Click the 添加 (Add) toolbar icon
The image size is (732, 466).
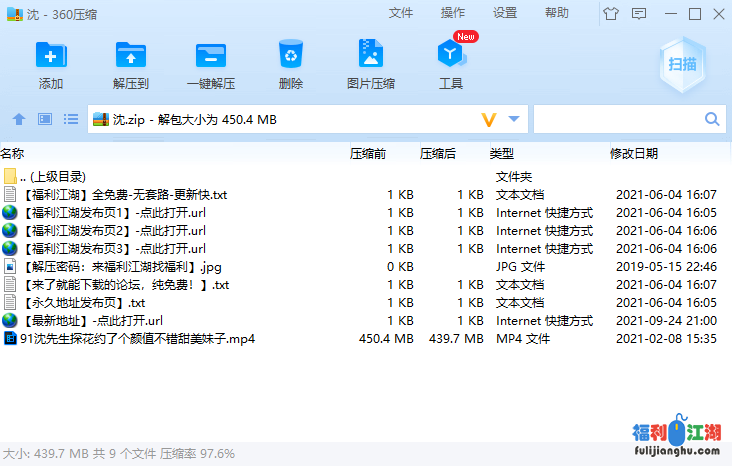(51, 56)
